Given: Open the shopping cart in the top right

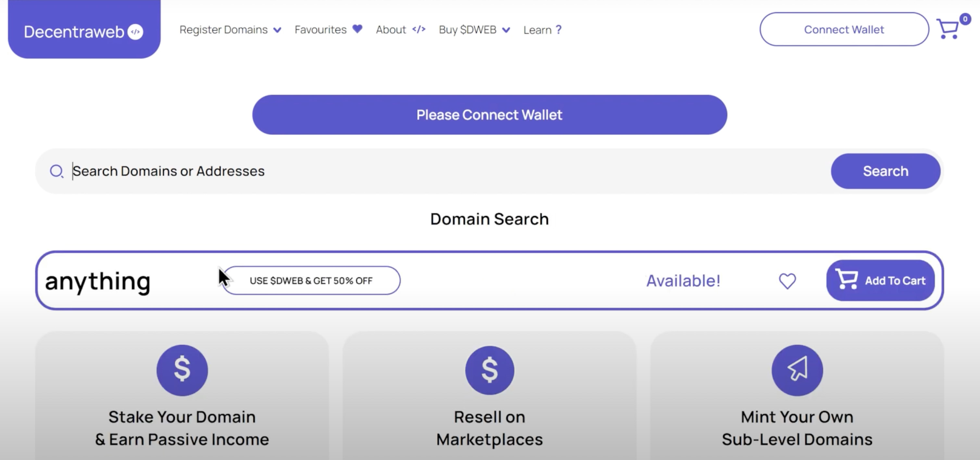Looking at the screenshot, I should pos(949,29).
